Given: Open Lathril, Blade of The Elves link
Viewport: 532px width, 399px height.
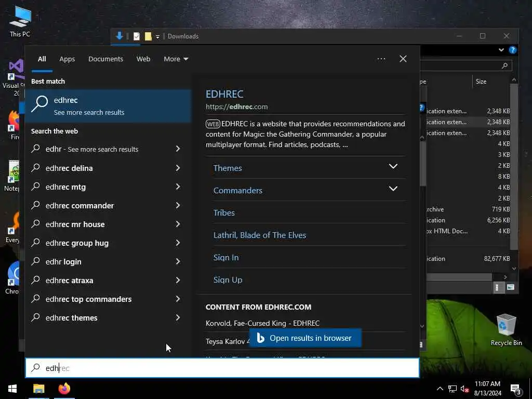Looking at the screenshot, I should [260, 235].
